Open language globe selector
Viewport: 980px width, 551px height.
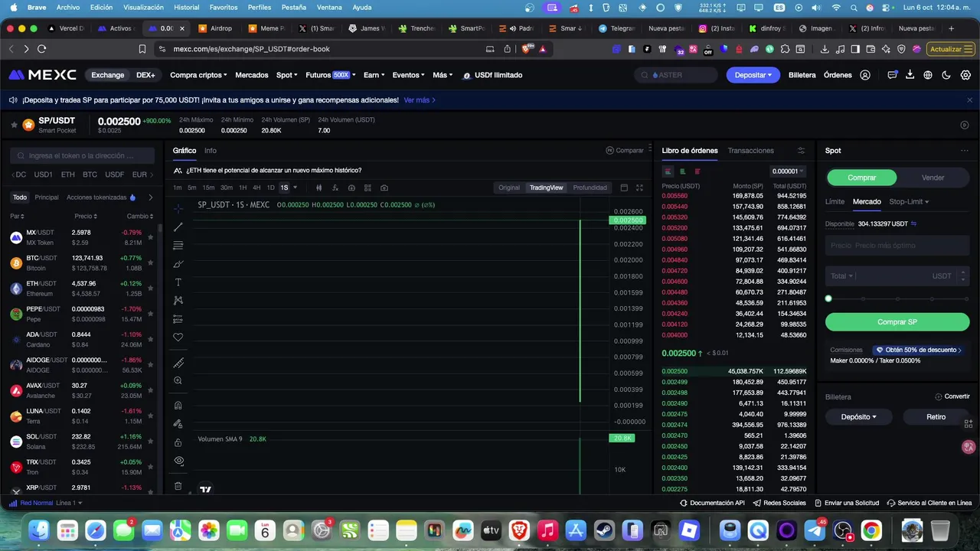pyautogui.click(x=928, y=75)
